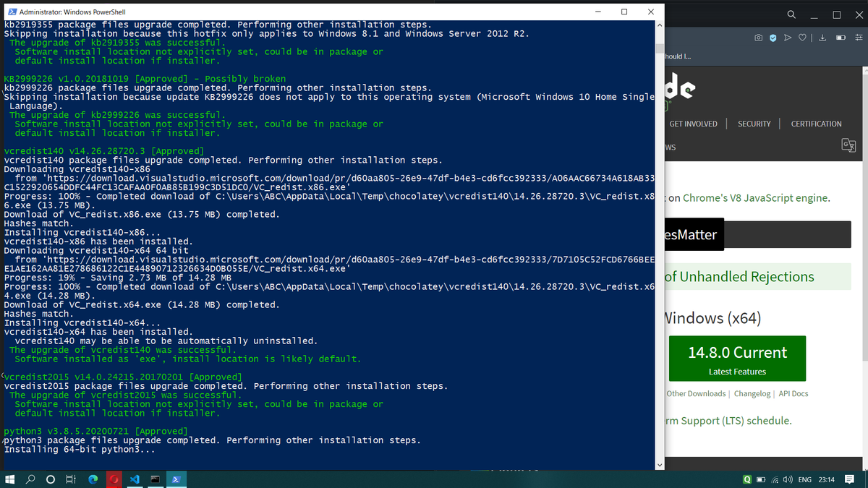Click Chrome's V8 JavaScript engine link

coord(756,198)
